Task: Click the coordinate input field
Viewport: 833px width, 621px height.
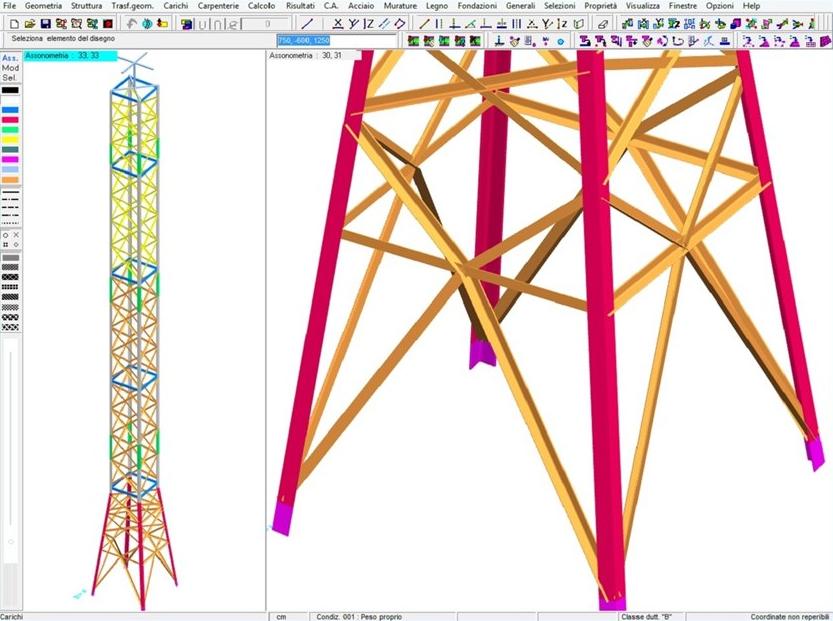Action: (x=322, y=40)
